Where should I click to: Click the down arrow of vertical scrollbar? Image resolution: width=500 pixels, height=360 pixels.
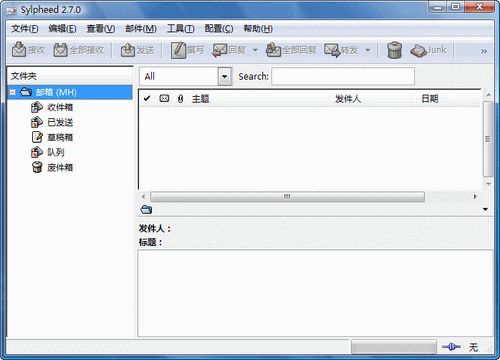[x=488, y=184]
